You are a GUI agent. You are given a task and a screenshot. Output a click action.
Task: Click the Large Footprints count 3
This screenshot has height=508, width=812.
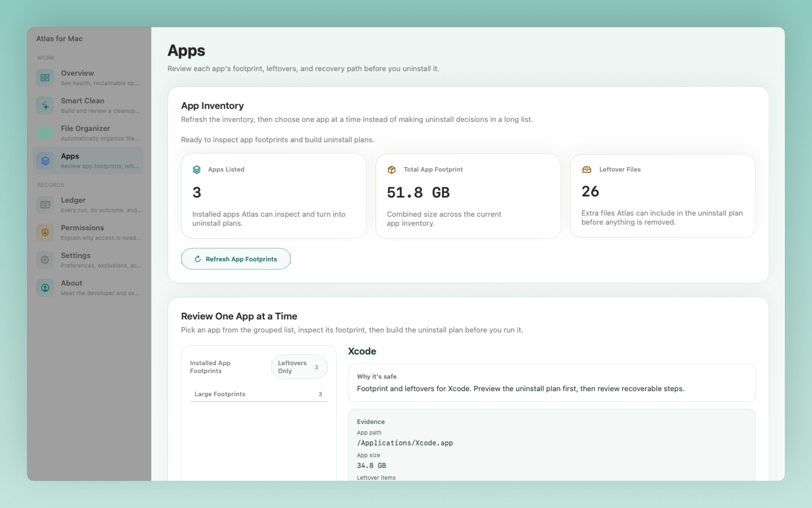pos(320,394)
